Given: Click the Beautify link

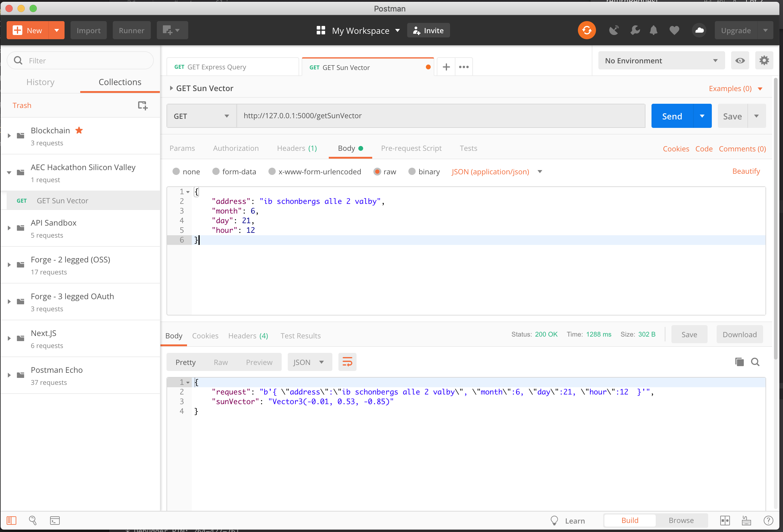Looking at the screenshot, I should tap(746, 171).
